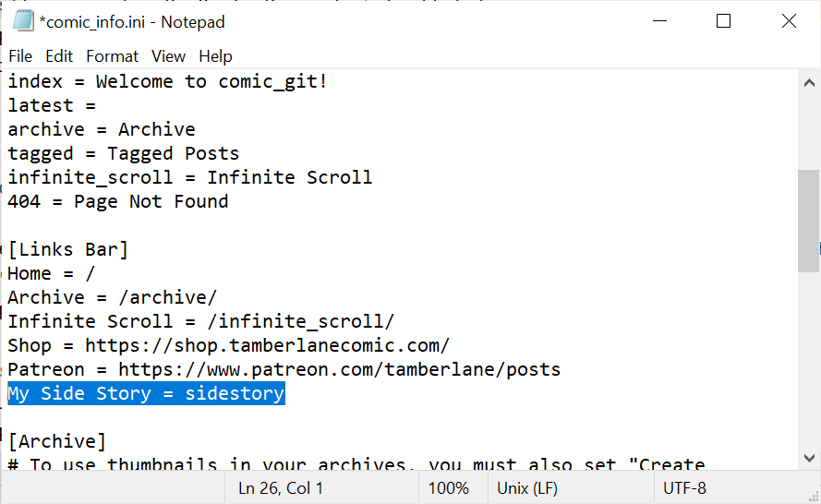The image size is (821, 504).
Task: Click the 100% zoom level in status bar
Action: point(448,487)
